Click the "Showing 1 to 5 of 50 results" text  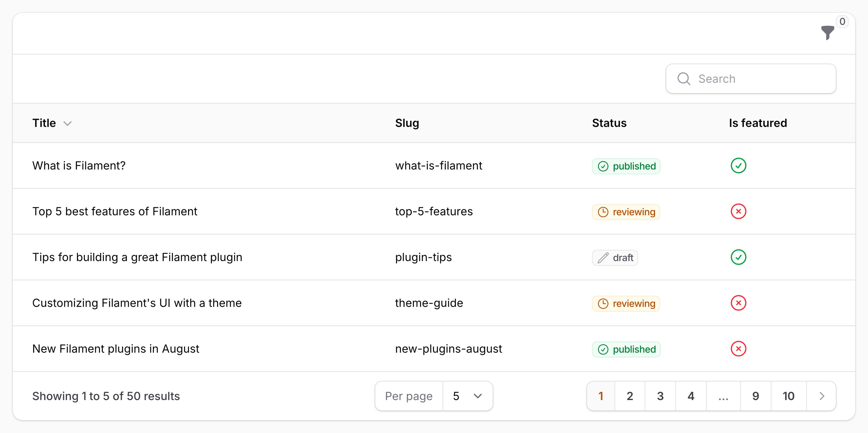coord(106,396)
